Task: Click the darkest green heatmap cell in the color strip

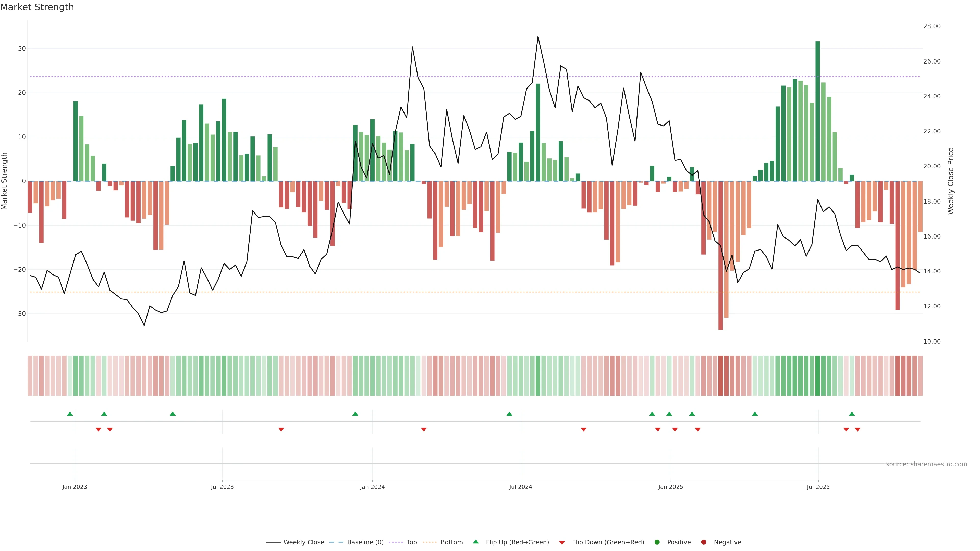Action: click(817, 376)
